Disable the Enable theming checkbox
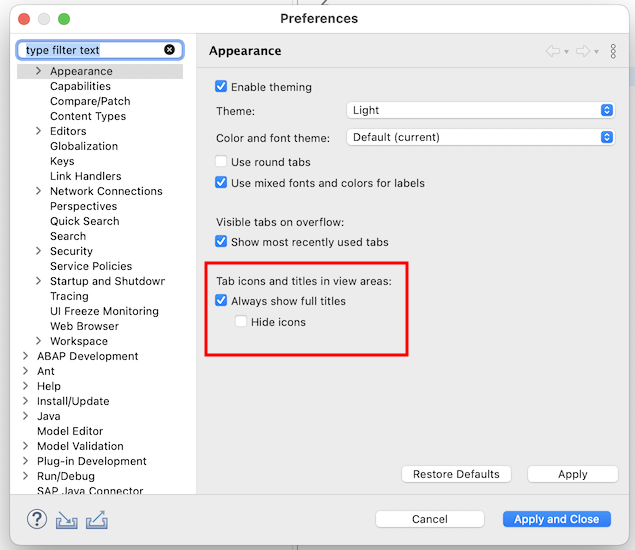The image size is (635, 550). (221, 86)
